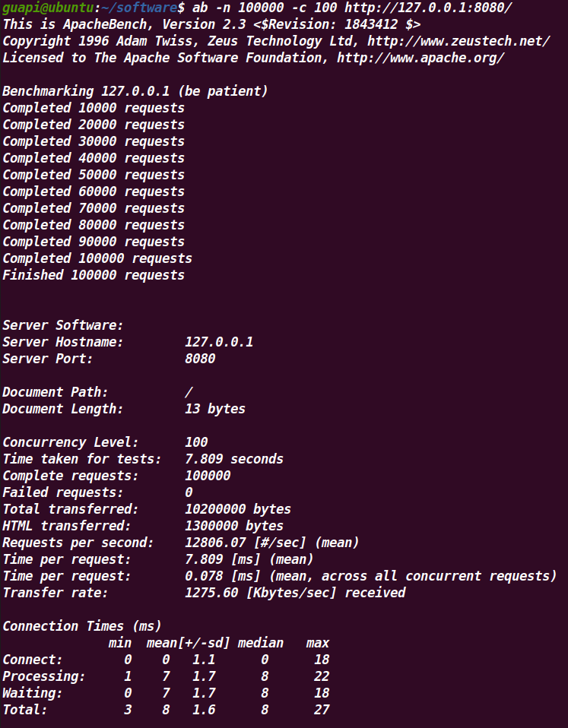Image resolution: width=568 pixels, height=728 pixels.
Task: Click the Concurrency Level value 100
Action: point(196,442)
